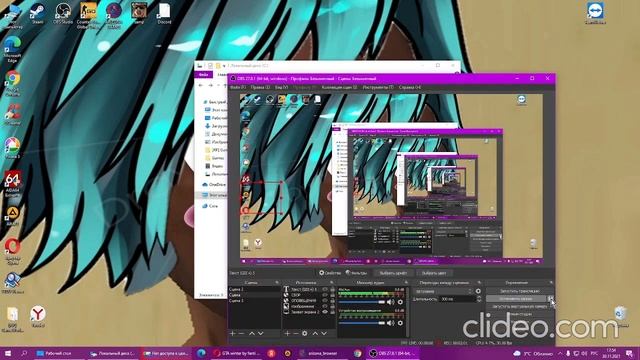The width and height of the screenshot is (640, 360).
Task: Click the source Filters button
Action: (356, 273)
